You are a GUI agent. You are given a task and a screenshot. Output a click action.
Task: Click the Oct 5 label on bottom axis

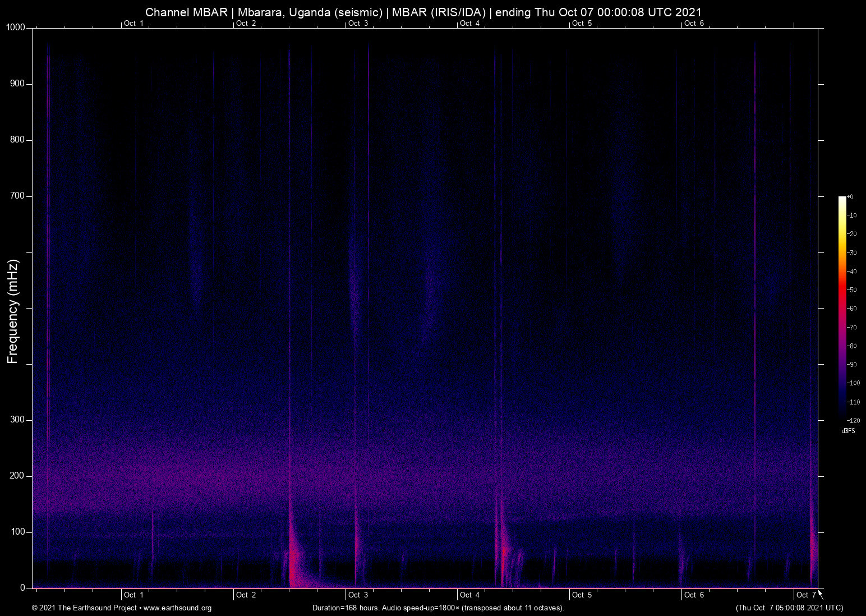(x=582, y=595)
